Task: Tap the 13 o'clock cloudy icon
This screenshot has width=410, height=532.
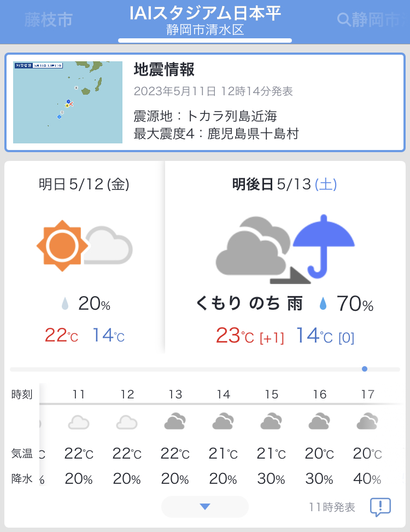Action: tap(175, 422)
